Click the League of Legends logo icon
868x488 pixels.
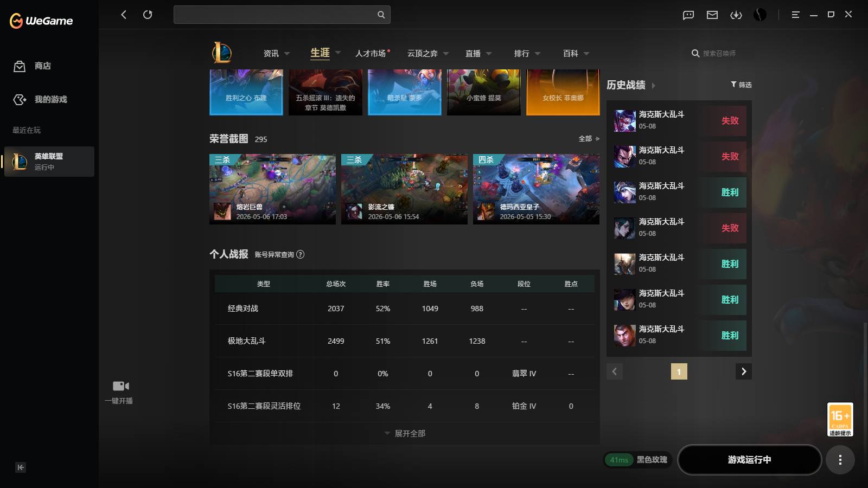tap(222, 53)
